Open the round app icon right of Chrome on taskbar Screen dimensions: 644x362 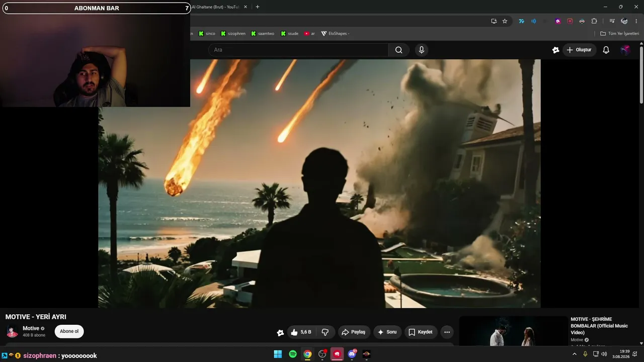323,354
